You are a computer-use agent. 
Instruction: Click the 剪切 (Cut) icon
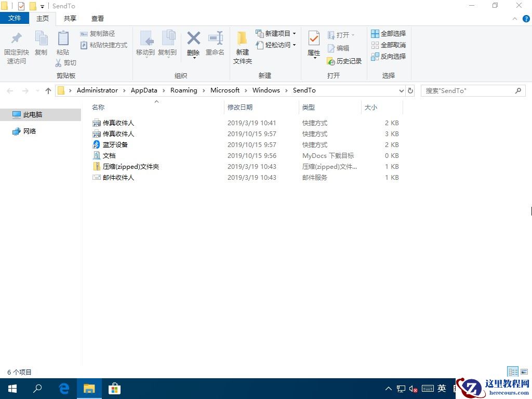66,63
